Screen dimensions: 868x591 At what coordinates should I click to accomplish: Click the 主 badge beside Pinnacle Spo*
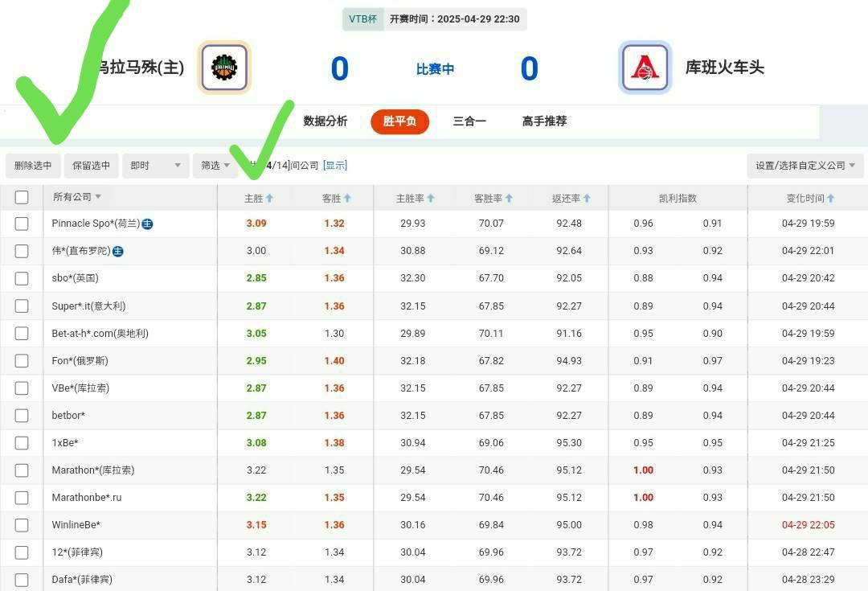[x=147, y=224]
